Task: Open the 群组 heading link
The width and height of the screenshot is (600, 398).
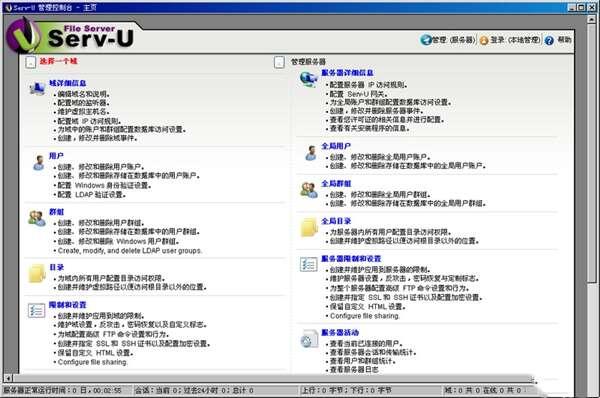Action: tap(56, 212)
